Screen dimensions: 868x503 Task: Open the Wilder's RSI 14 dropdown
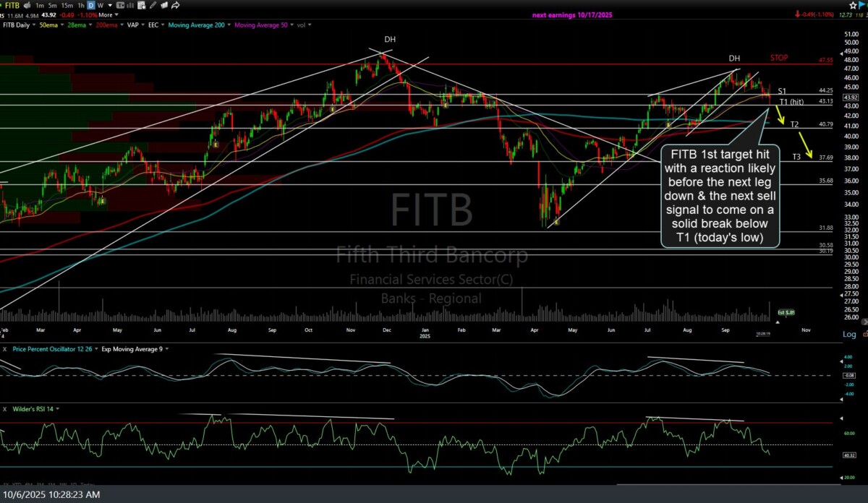(58, 408)
